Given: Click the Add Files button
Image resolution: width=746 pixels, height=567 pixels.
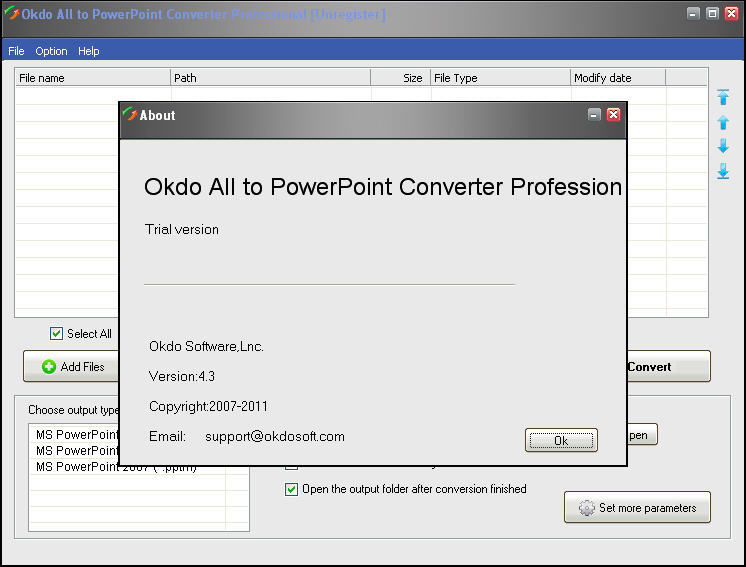Looking at the screenshot, I should [x=71, y=366].
